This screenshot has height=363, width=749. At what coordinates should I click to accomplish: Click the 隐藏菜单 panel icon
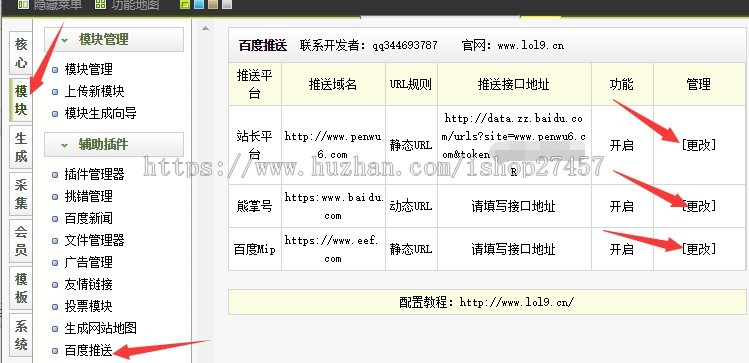[x=23, y=5]
